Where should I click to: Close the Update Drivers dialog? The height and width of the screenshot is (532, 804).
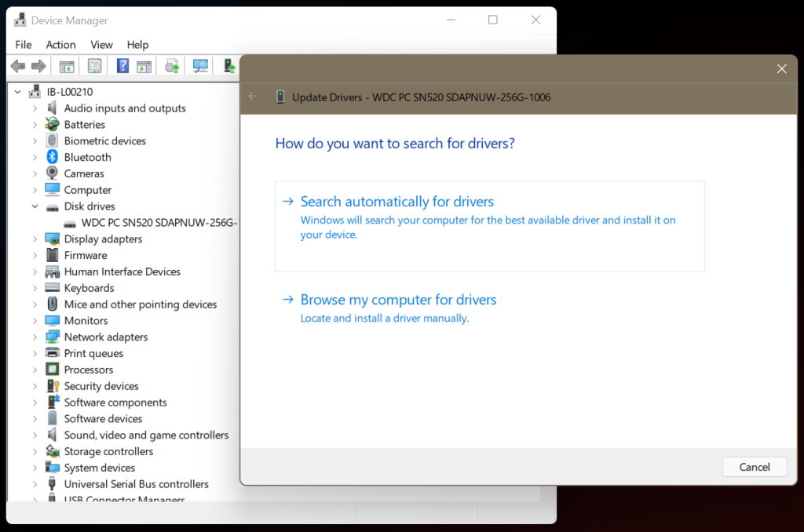tap(781, 69)
